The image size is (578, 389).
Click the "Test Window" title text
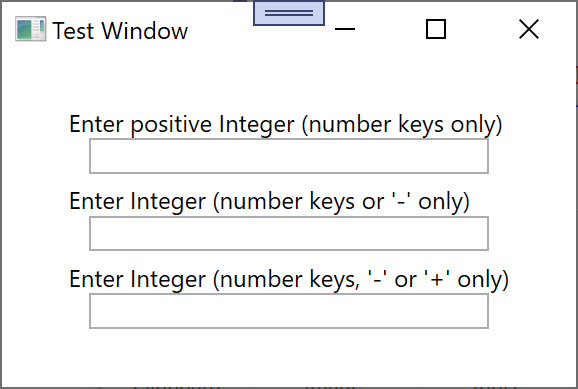(120, 31)
